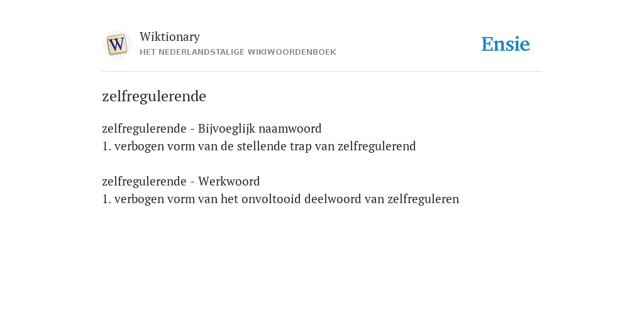The height and width of the screenshot is (322, 644).
Task: Click the large zelfregulerende heading
Action: [154, 96]
